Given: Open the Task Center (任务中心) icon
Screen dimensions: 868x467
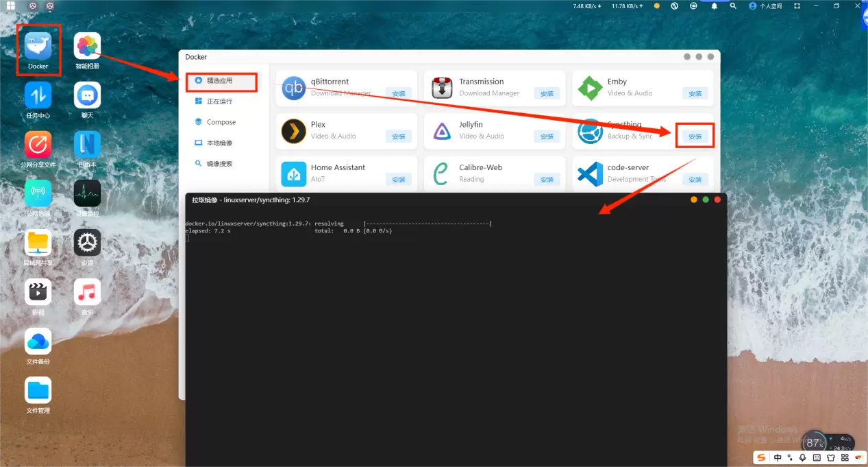Looking at the screenshot, I should click(38, 95).
